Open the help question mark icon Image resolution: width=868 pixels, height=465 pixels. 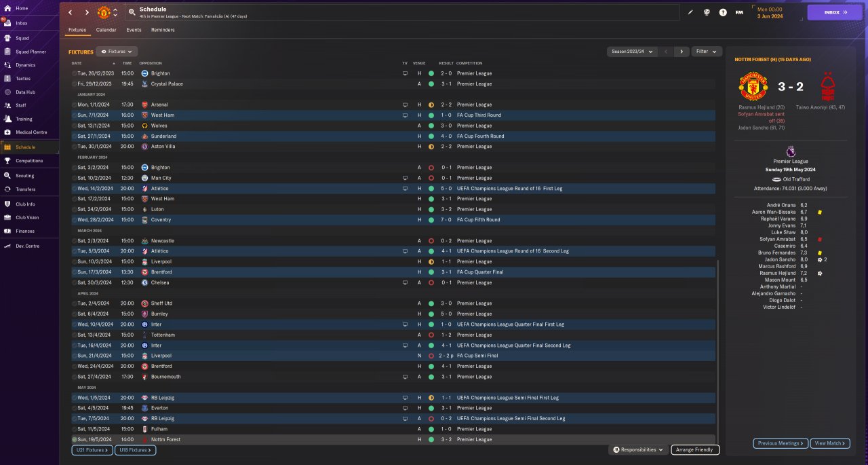click(x=723, y=12)
